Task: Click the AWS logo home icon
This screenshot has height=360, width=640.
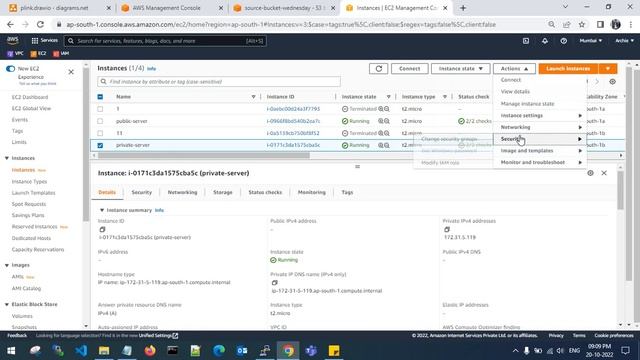Action: click(13, 40)
